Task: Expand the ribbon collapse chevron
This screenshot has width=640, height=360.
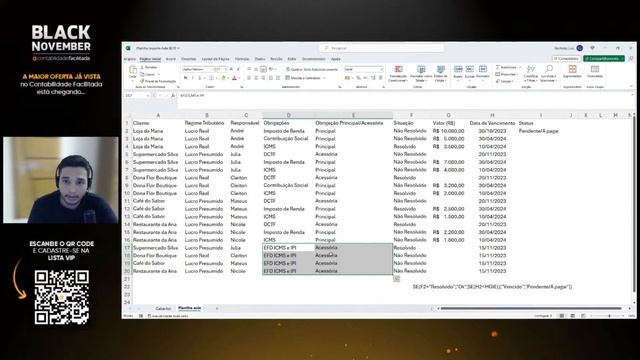Action: (631, 86)
